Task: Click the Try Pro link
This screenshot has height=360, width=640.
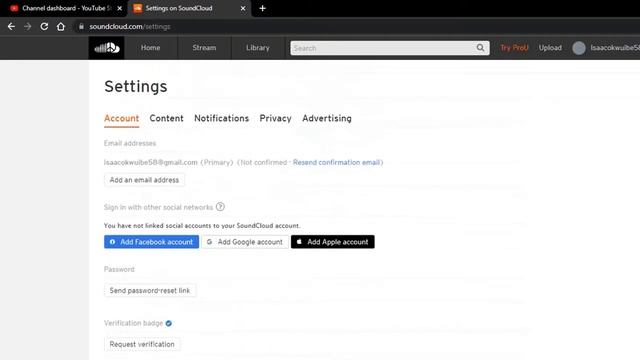Action: tap(514, 48)
